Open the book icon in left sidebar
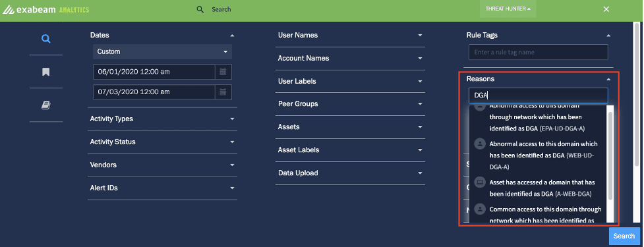The width and height of the screenshot is (644, 247). (46, 105)
